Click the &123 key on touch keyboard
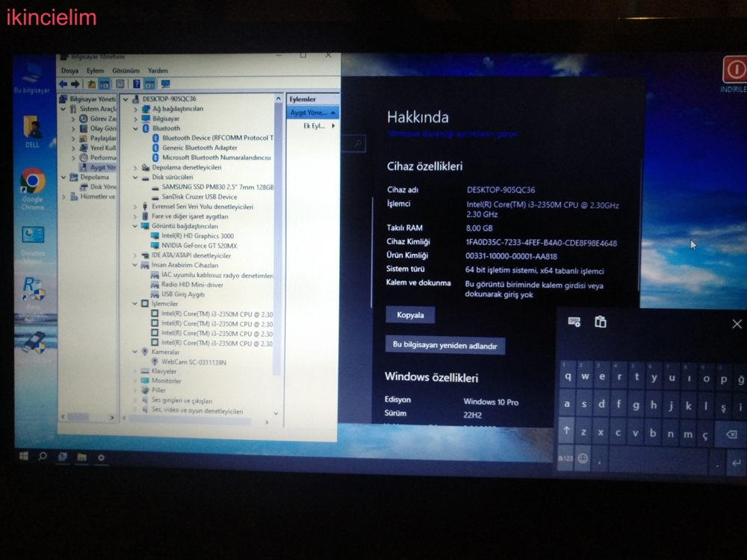Viewport: 747px width, 560px height. 565,458
